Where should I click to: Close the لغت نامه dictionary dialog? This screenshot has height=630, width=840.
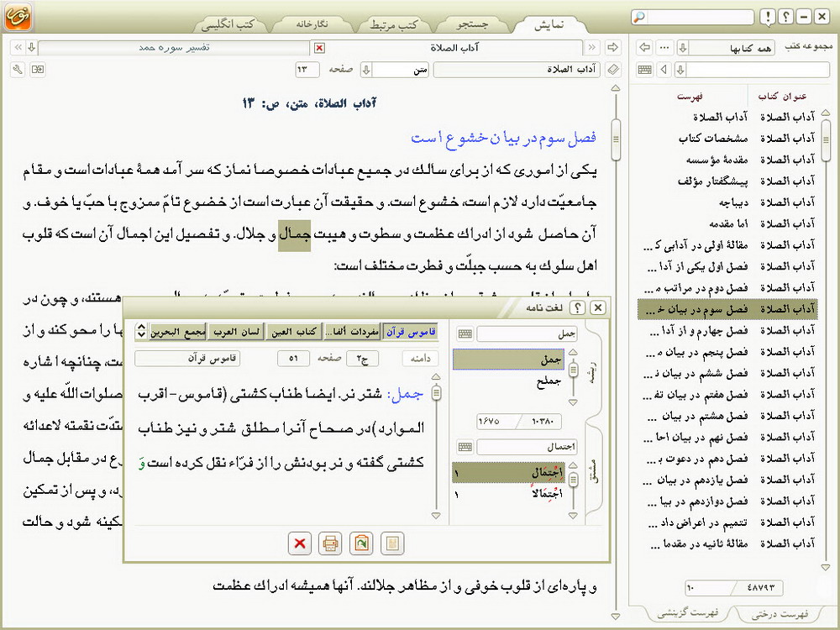(598, 307)
